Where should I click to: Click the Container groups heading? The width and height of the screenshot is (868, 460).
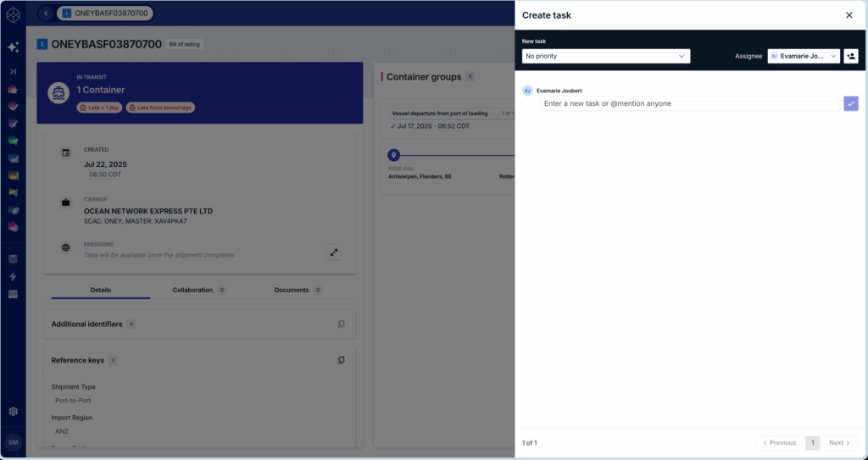pyautogui.click(x=424, y=77)
